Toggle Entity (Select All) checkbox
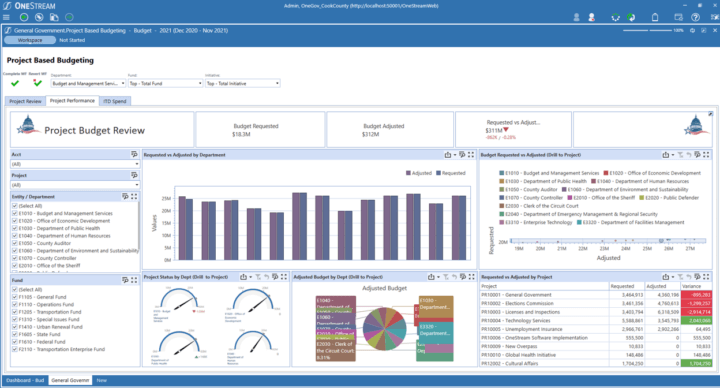 click(15, 206)
